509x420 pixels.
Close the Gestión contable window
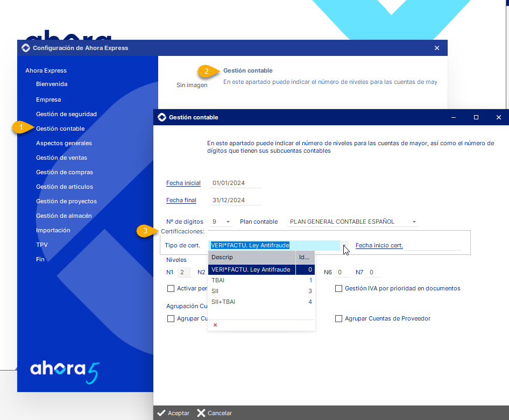(x=499, y=117)
